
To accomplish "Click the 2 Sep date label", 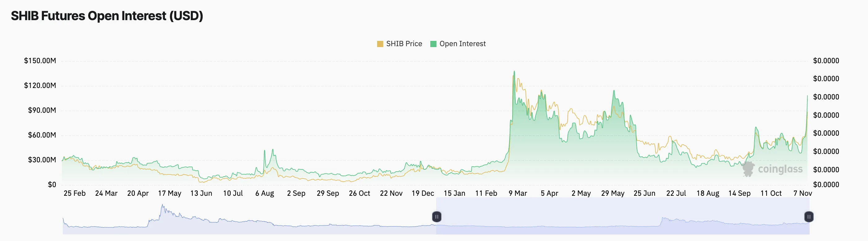I will [296, 193].
